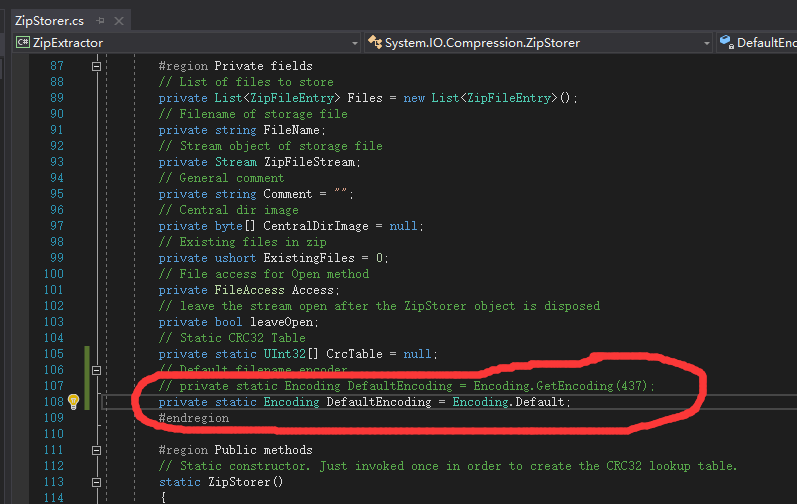The image size is (797, 504).
Task: Click the '#region Private fields' directive
Action: click(x=235, y=66)
